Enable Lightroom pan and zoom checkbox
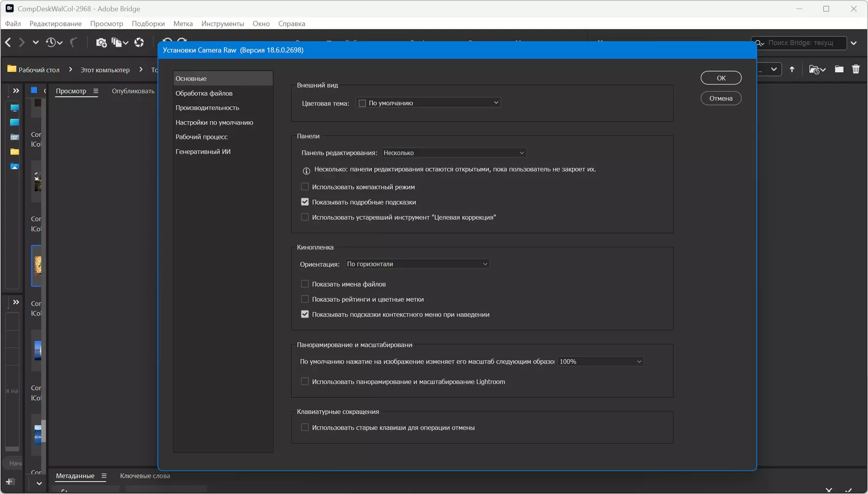The height and width of the screenshot is (494, 868). tap(305, 382)
